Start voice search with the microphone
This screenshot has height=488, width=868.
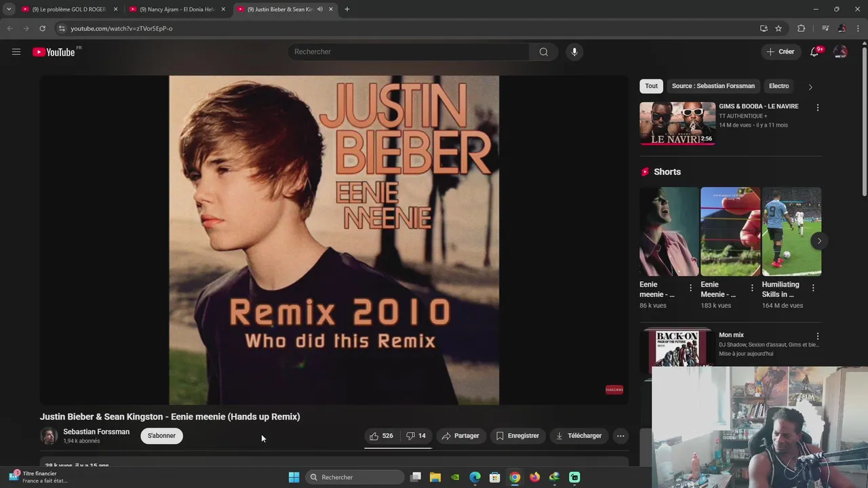click(574, 52)
